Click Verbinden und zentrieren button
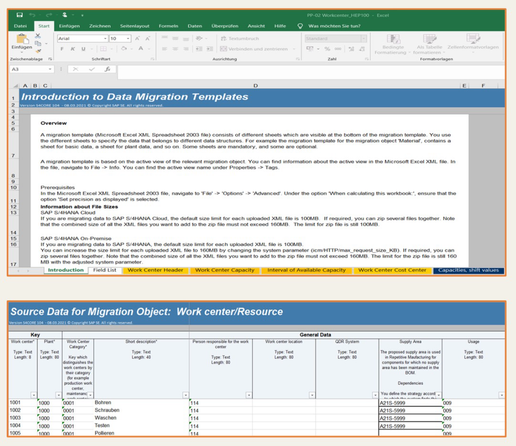Screen dimensions: 516x446 pyautogui.click(x=254, y=49)
